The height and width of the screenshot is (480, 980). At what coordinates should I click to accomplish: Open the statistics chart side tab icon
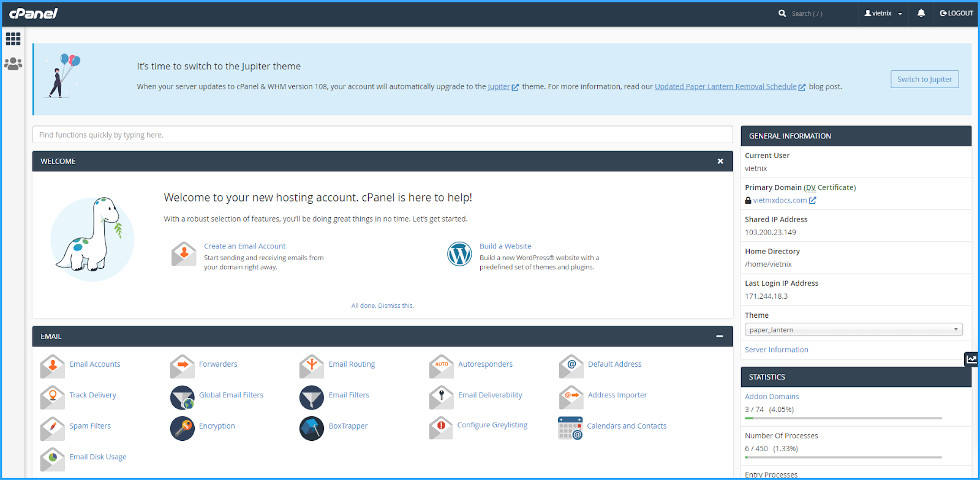click(x=971, y=359)
